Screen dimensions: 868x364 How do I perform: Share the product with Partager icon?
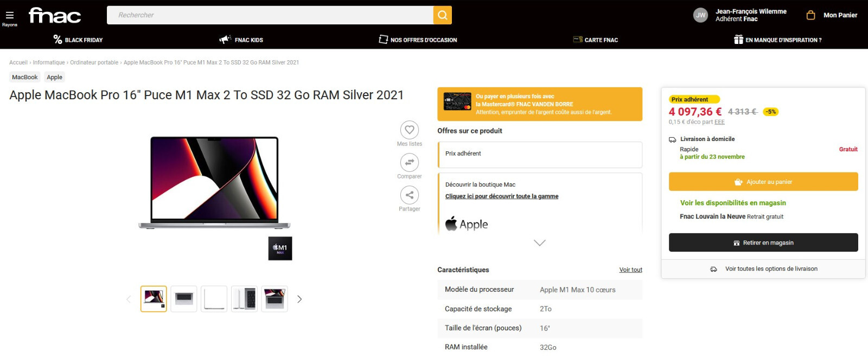tap(410, 195)
